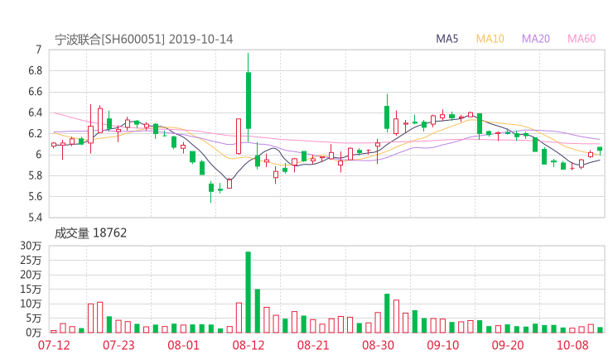The image size is (613, 364).
Task: Click the 2019-10-14 date in header
Action: pos(202,39)
